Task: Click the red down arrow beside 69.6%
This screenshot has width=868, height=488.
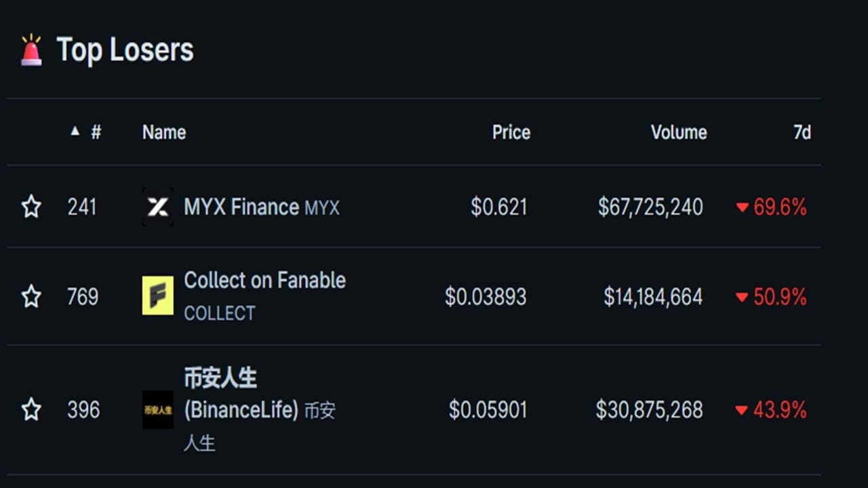Action: pyautogui.click(x=743, y=207)
